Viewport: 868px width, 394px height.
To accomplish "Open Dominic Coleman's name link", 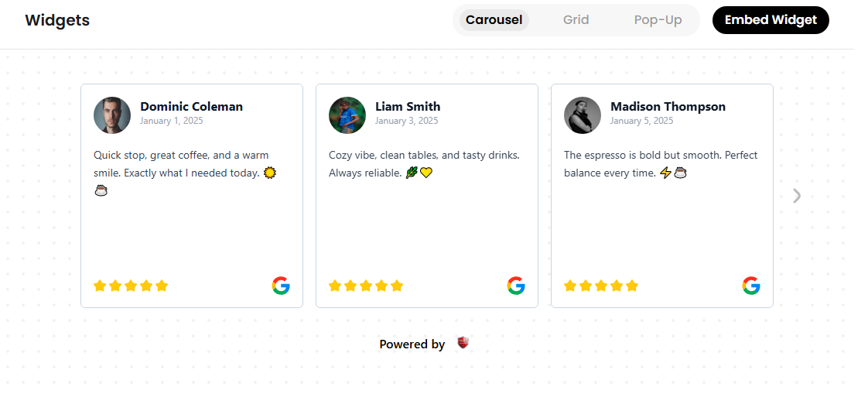I will pos(191,107).
